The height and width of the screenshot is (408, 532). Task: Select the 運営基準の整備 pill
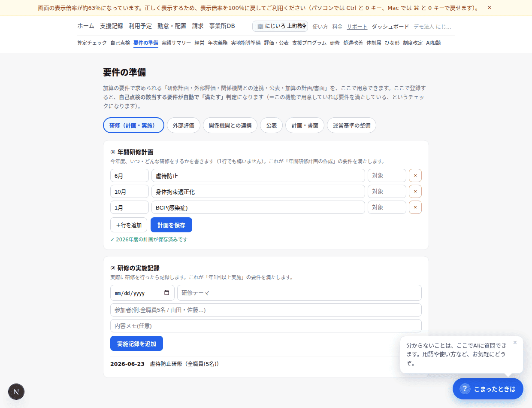pyautogui.click(x=351, y=125)
